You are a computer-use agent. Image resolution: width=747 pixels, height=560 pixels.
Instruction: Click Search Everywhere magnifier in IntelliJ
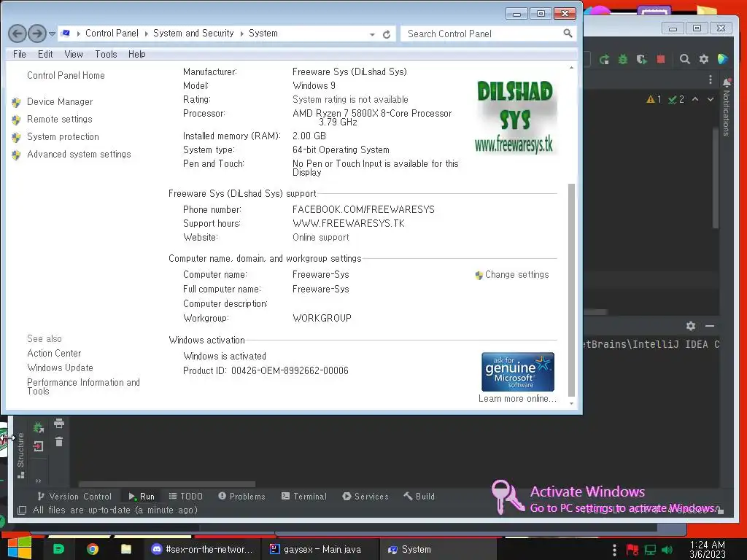[x=684, y=59]
